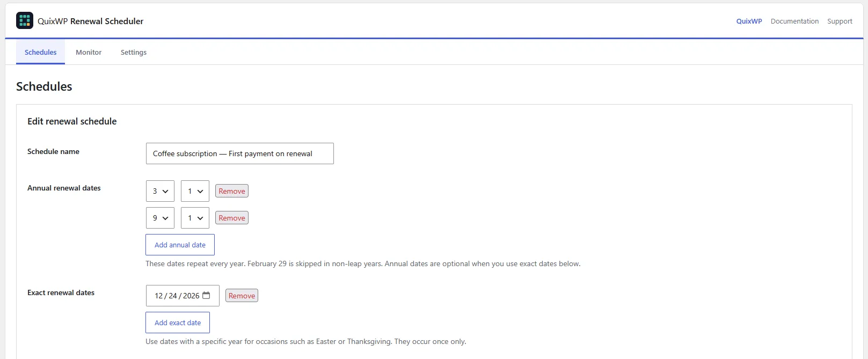Open the day dropdown beside month 9
868x359 pixels.
(195, 218)
